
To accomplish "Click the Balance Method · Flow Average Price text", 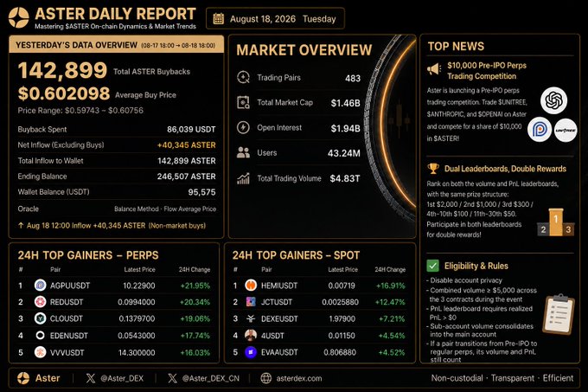I will pos(165,209).
